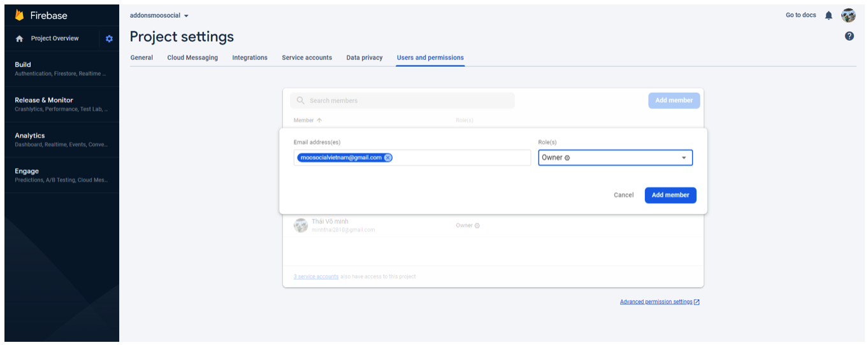Switch to the General tab
The height and width of the screenshot is (345, 868).
tap(141, 58)
